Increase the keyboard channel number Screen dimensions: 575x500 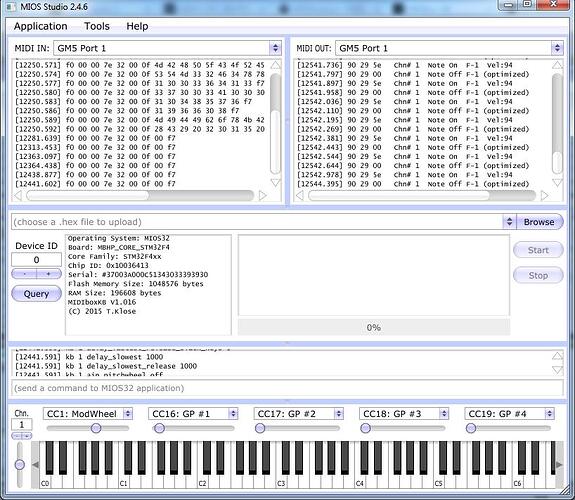tap(27, 436)
